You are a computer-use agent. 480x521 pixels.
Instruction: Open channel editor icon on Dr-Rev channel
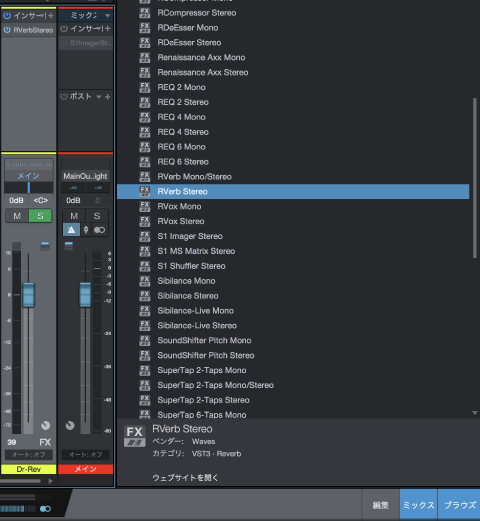coord(45,246)
